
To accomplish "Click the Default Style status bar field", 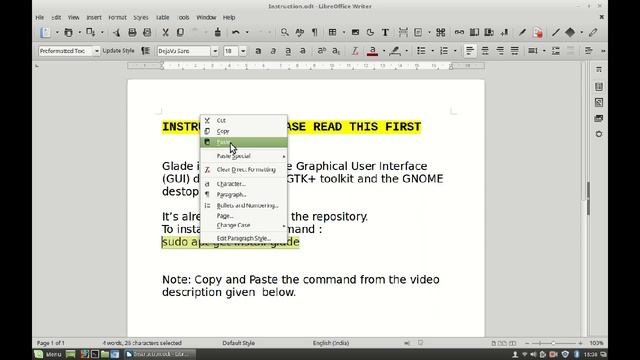I will pyautogui.click(x=239, y=343).
